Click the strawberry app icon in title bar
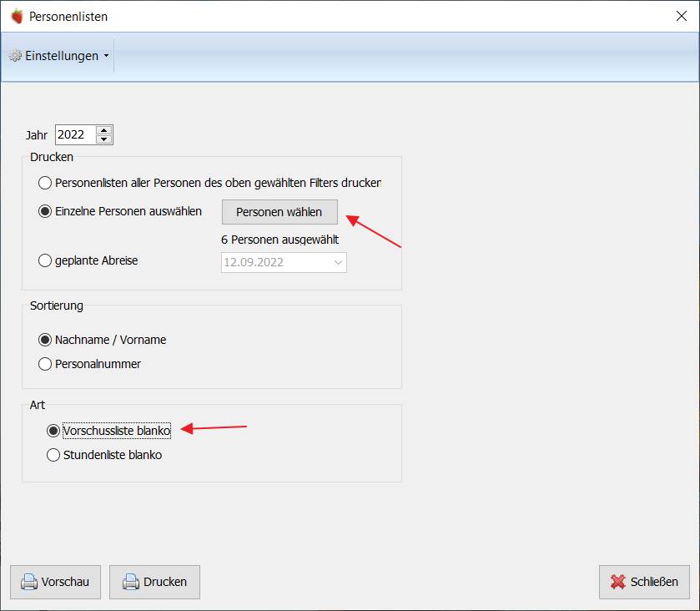Screen dimensions: 700x611 pyautogui.click(x=17, y=16)
